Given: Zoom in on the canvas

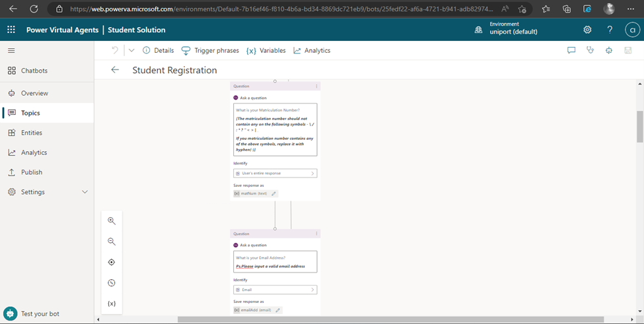Looking at the screenshot, I should click(x=112, y=220).
